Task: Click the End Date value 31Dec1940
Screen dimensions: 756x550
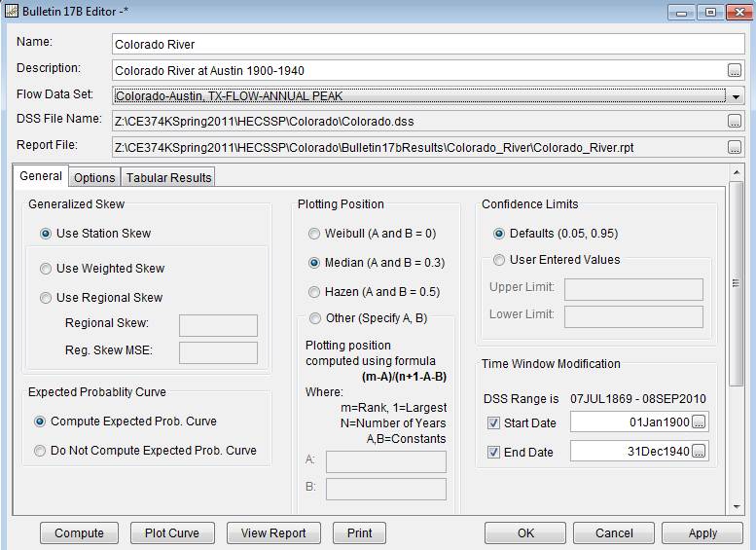Action: point(658,452)
